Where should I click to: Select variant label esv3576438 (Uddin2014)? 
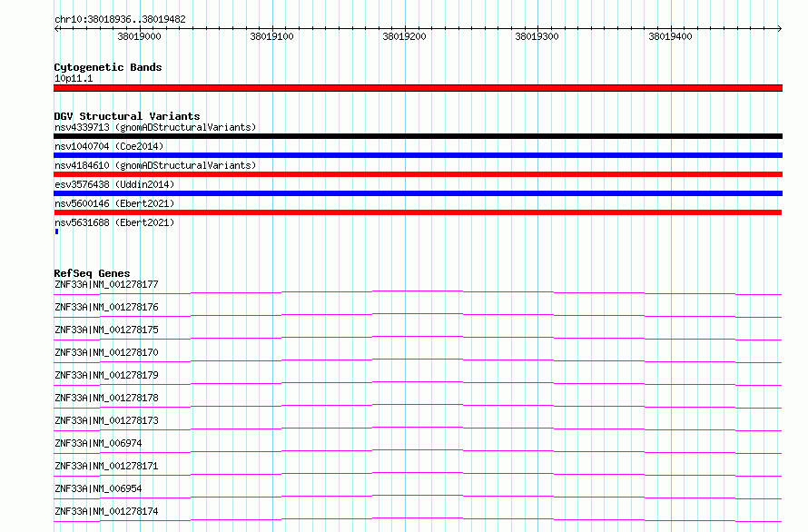[x=114, y=184]
